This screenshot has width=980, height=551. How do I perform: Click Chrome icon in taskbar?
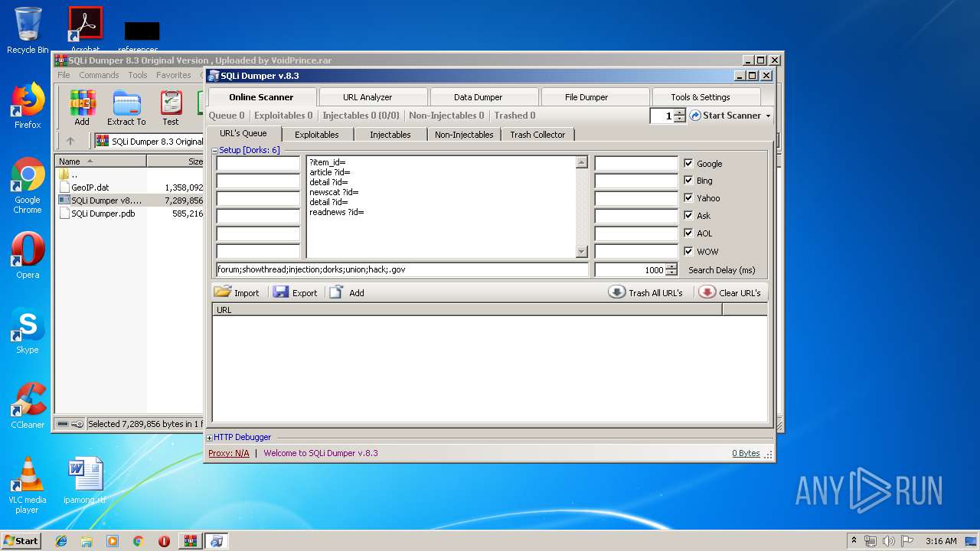point(138,541)
